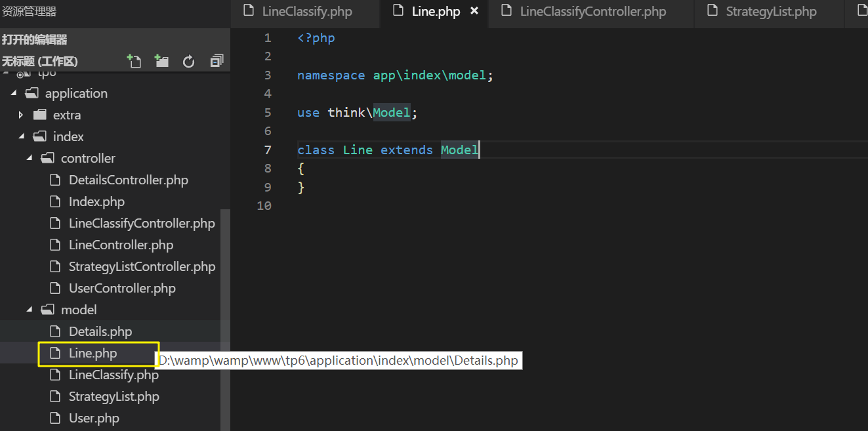Open StrategyListController.php file
The height and width of the screenshot is (431, 868).
142,266
